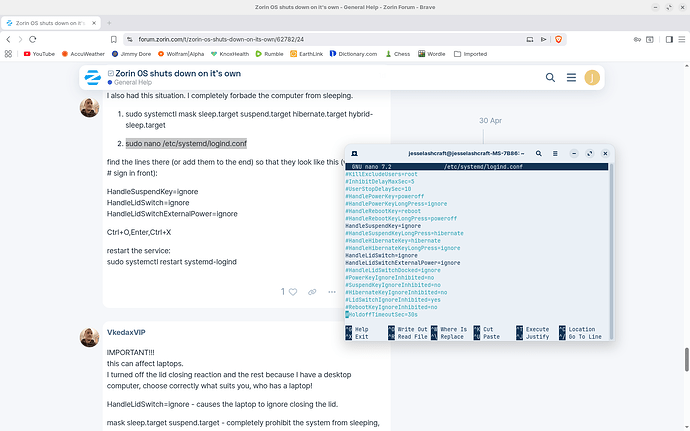This screenshot has width=690, height=431.
Task: Click the 30 Apr timeline date
Action: point(490,120)
